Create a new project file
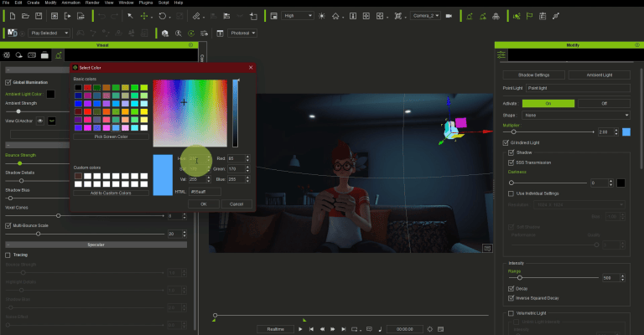Screen dimensions: 644x335 pyautogui.click(x=13, y=16)
